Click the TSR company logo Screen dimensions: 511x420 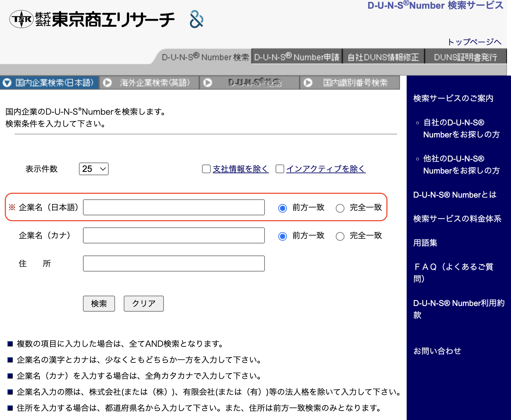tap(22, 19)
